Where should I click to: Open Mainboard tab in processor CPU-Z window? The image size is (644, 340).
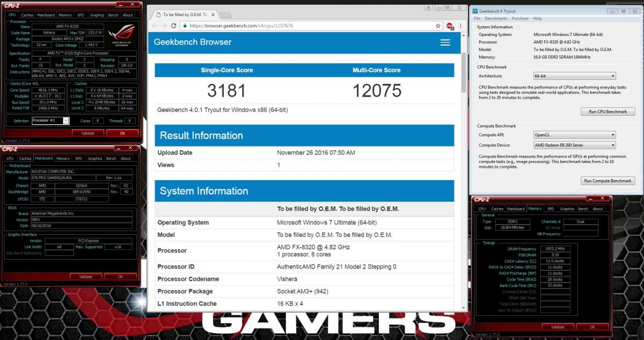[46, 15]
